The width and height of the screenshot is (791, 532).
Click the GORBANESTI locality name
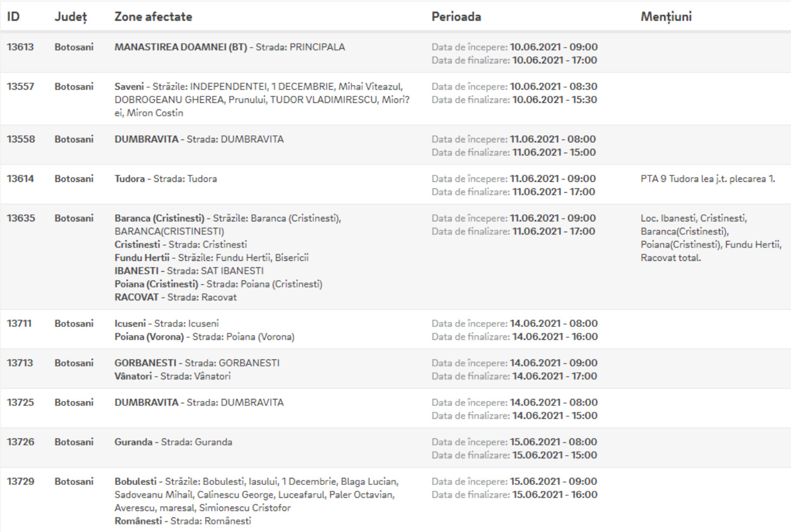click(145, 363)
